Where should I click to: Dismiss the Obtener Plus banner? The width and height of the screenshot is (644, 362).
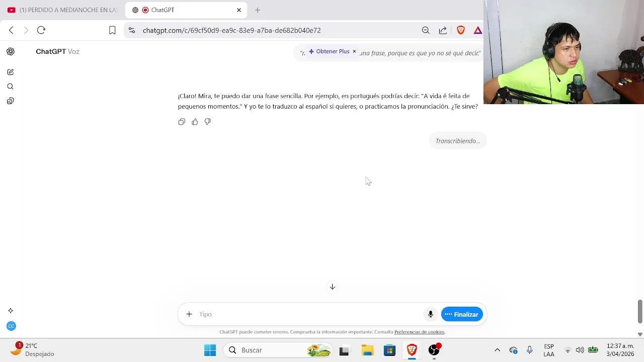[x=354, y=51]
